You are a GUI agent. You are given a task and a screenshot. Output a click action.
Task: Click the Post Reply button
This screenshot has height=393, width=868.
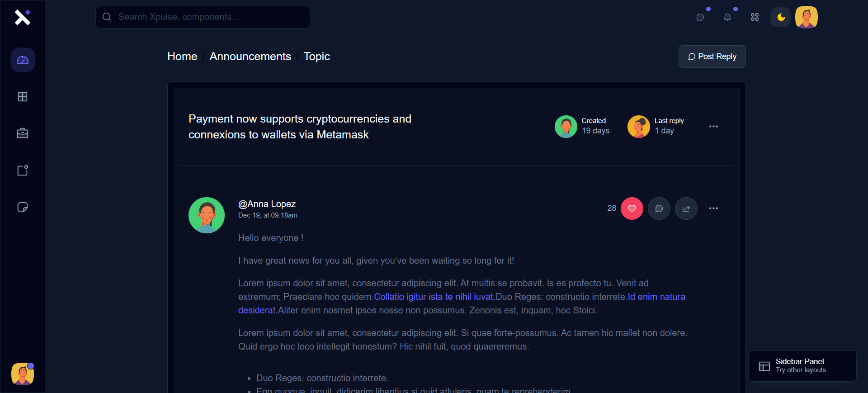click(712, 57)
